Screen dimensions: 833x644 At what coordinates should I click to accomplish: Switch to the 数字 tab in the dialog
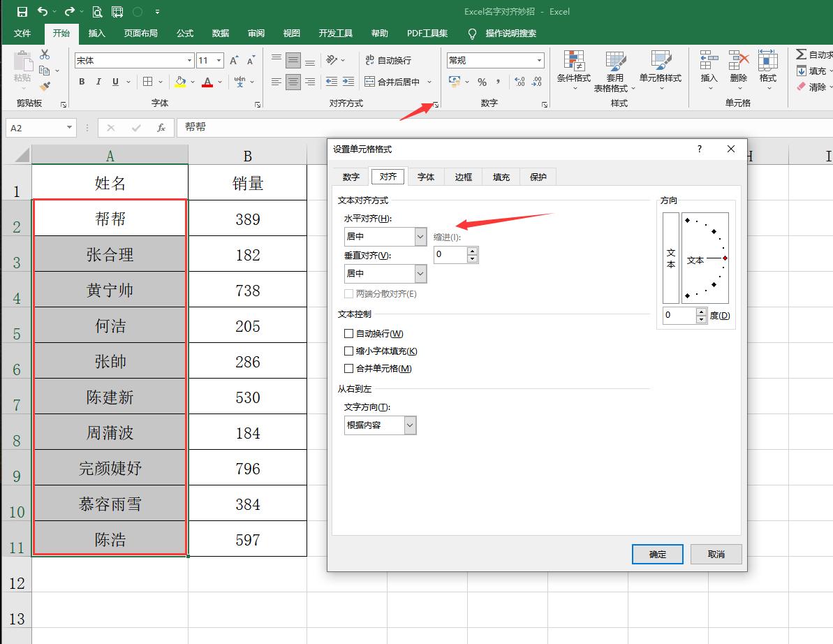point(351,177)
